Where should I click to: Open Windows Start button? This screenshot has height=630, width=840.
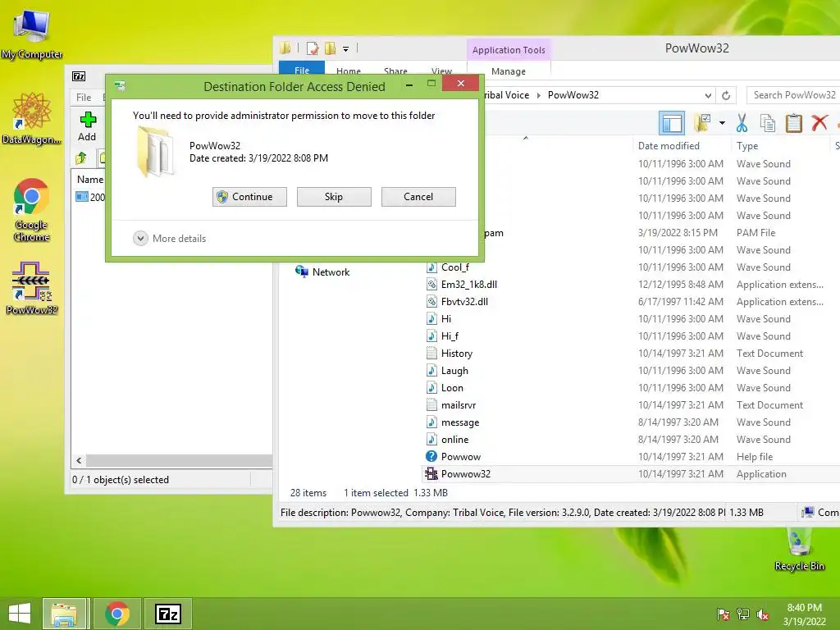(x=20, y=614)
